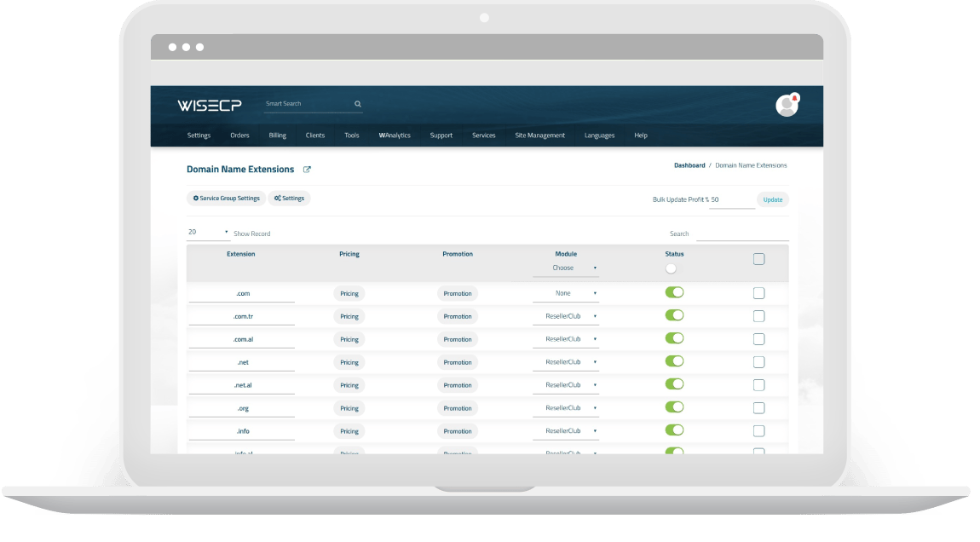Open module dropdown for .com.tr row
The image size is (980, 542).
[566, 316]
